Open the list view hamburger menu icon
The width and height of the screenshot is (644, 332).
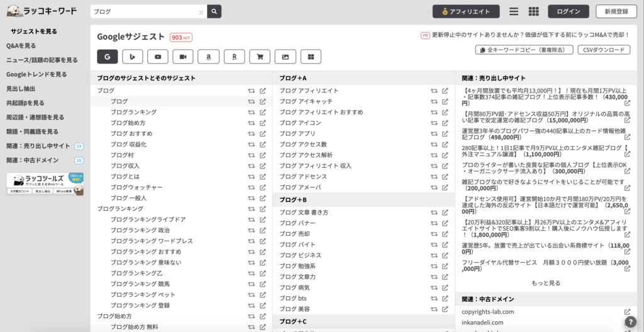click(514, 11)
